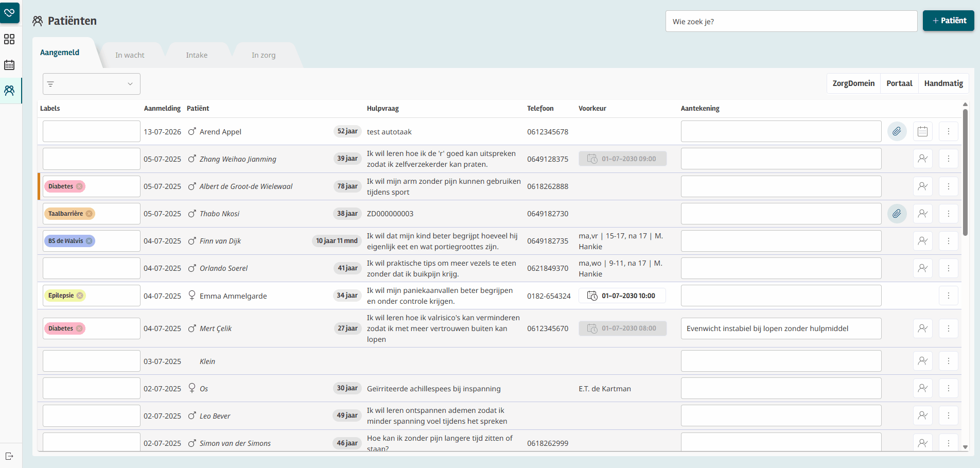Open appointment 01-07-2030 09:00 for Zhang Weihao
Viewport: 980px width, 468px height.
[x=622, y=159]
